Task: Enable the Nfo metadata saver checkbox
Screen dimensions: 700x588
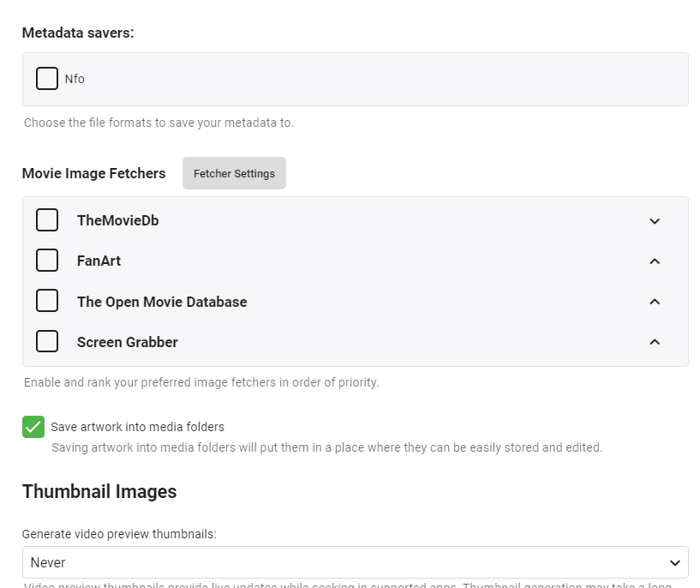Action: pos(47,79)
